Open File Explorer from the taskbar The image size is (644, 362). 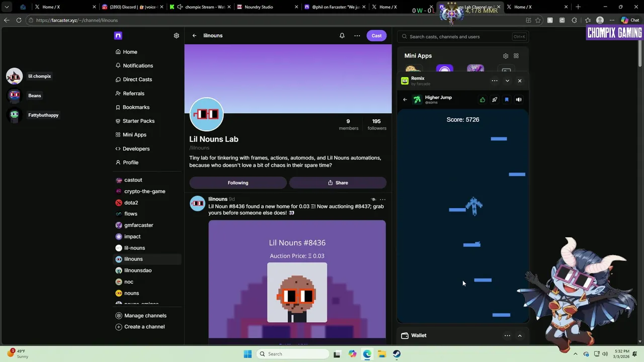(382, 354)
